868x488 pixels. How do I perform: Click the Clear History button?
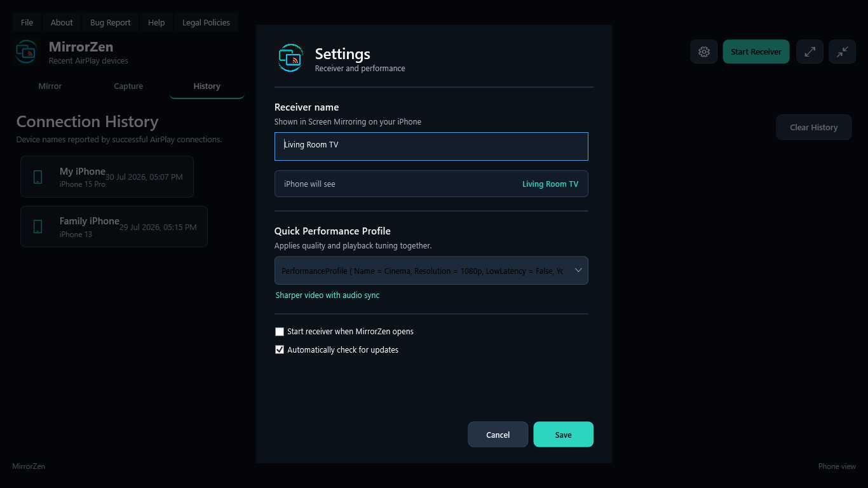coord(814,128)
